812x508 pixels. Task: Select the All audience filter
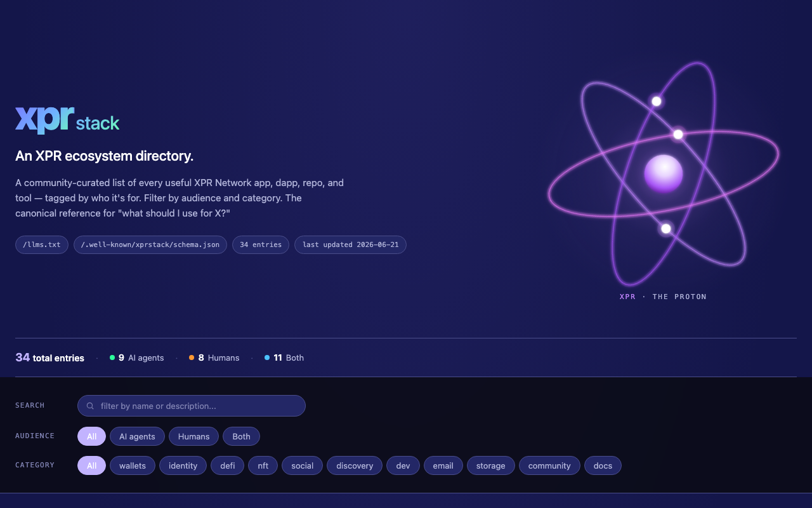pos(92,436)
